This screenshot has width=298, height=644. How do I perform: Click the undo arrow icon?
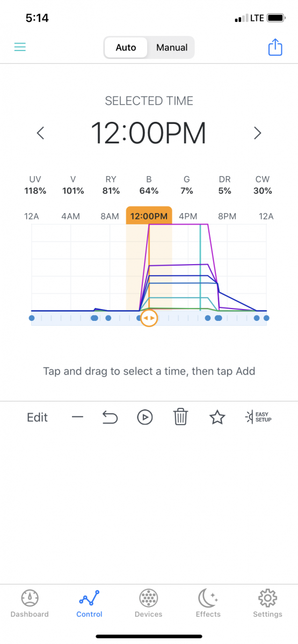[110, 417]
